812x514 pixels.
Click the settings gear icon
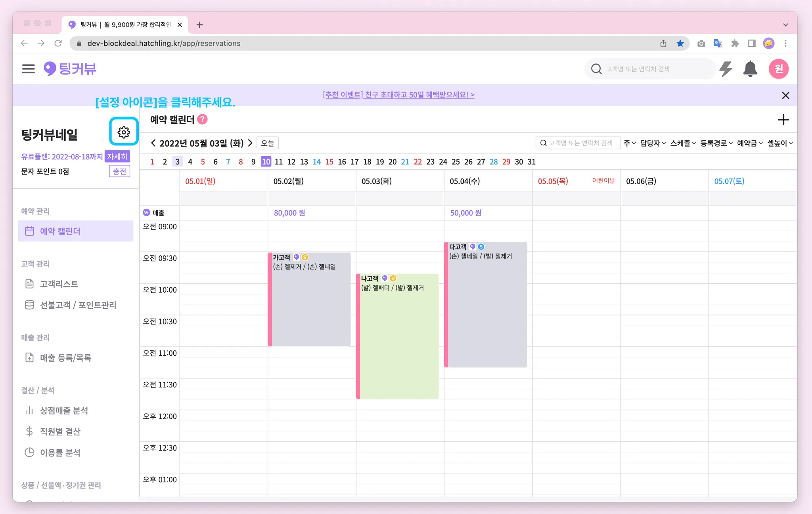(124, 132)
